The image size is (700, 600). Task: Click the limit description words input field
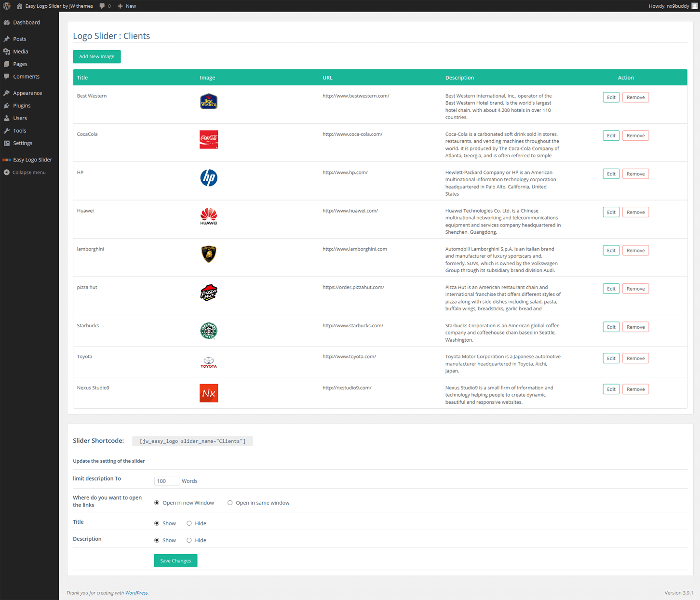click(x=167, y=481)
